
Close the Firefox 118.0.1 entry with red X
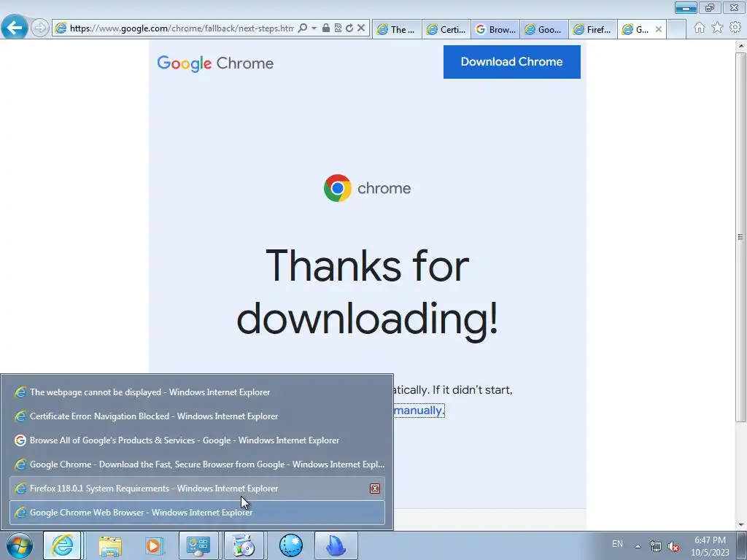tap(375, 489)
